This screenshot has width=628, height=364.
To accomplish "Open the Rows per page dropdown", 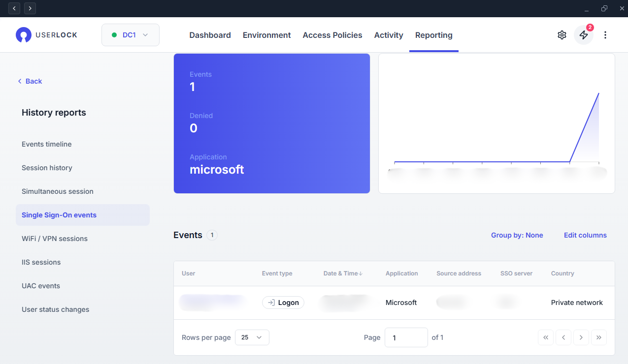I will tap(252, 337).
